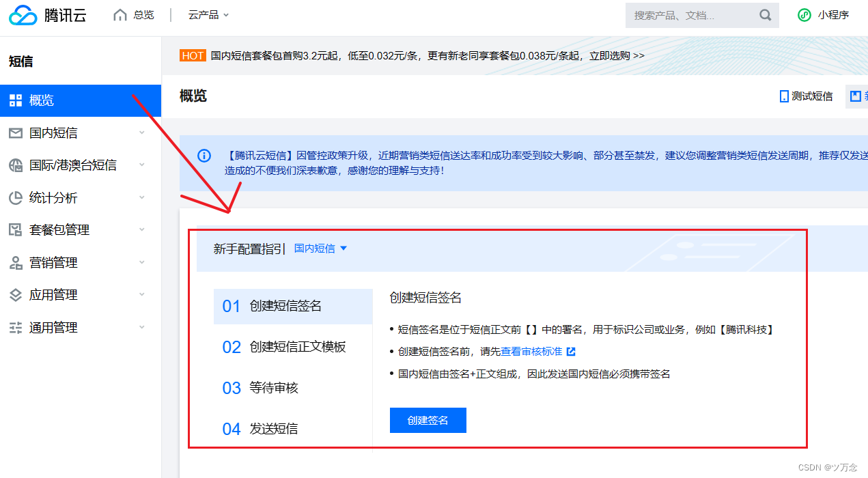Select step 02 创建短信正文模板

tap(293, 347)
